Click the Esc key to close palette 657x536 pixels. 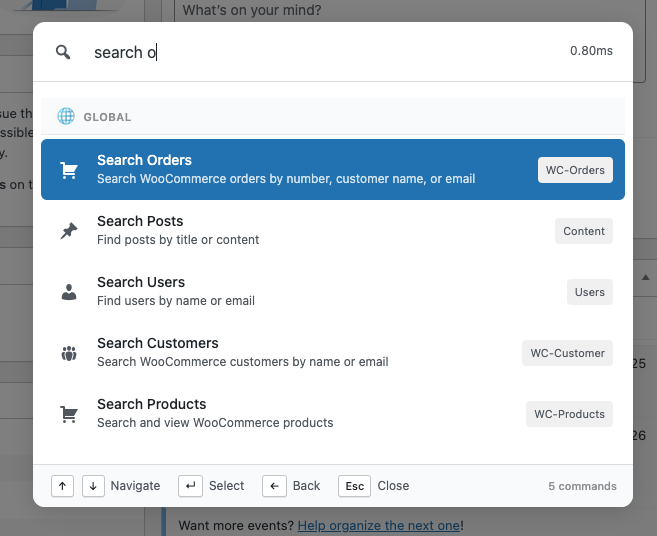(354, 486)
